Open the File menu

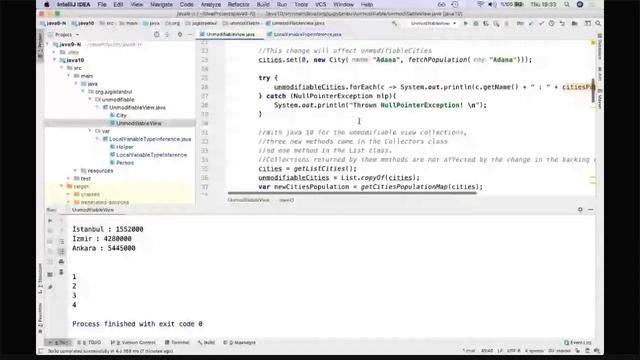click(x=102, y=4)
